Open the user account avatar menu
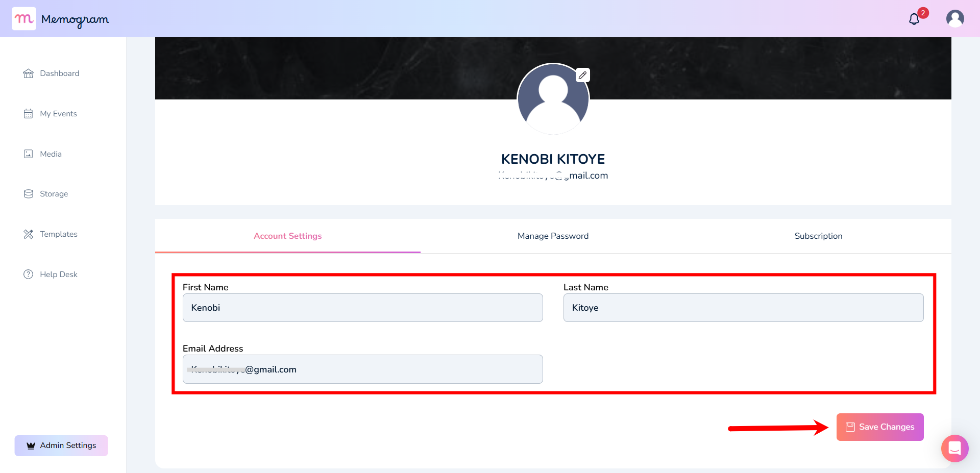 point(955,18)
